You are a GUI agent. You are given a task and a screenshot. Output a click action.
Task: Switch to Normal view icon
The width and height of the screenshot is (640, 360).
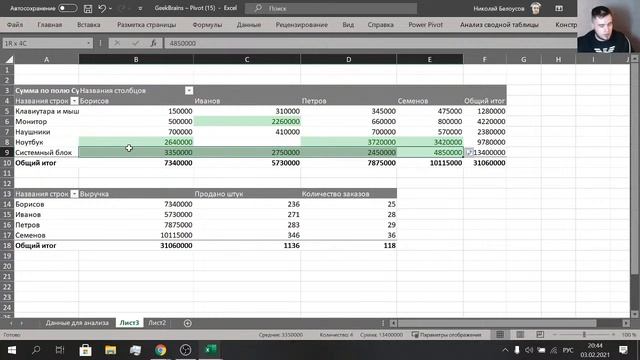click(x=500, y=335)
